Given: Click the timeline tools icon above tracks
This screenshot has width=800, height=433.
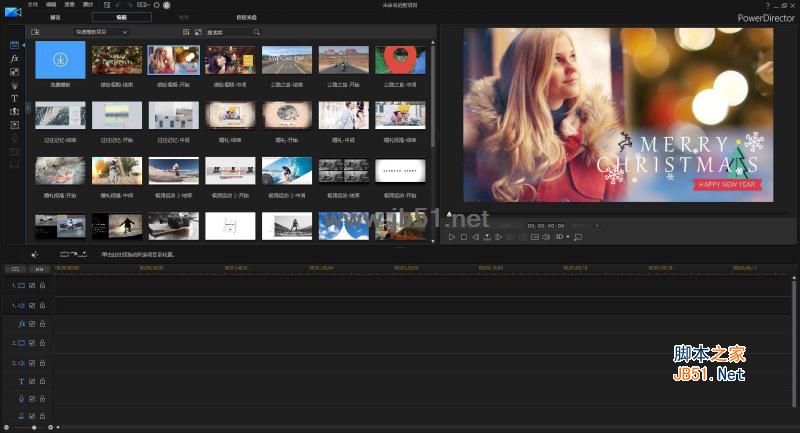Looking at the screenshot, I should [x=34, y=254].
